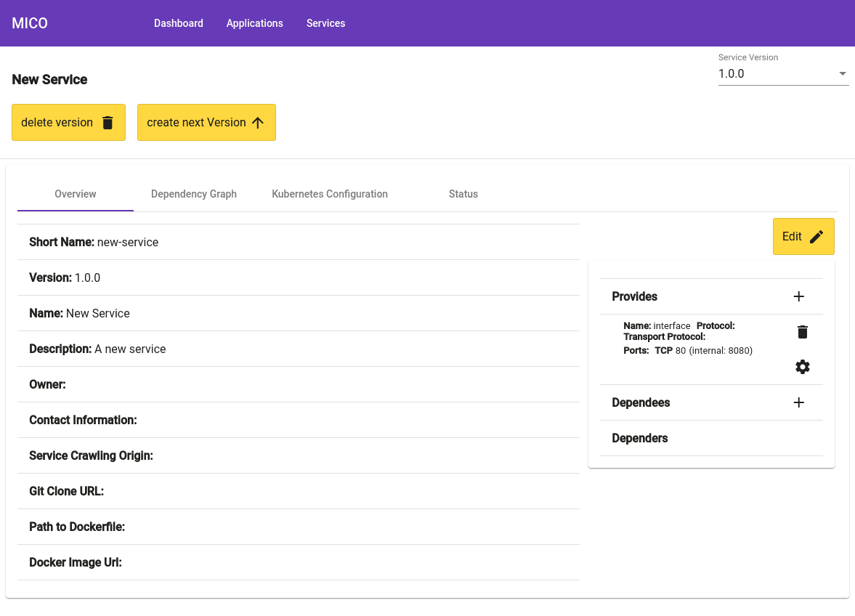Click the dropdown arrow next to 1.0.0
The image size is (855, 616).
pos(842,73)
